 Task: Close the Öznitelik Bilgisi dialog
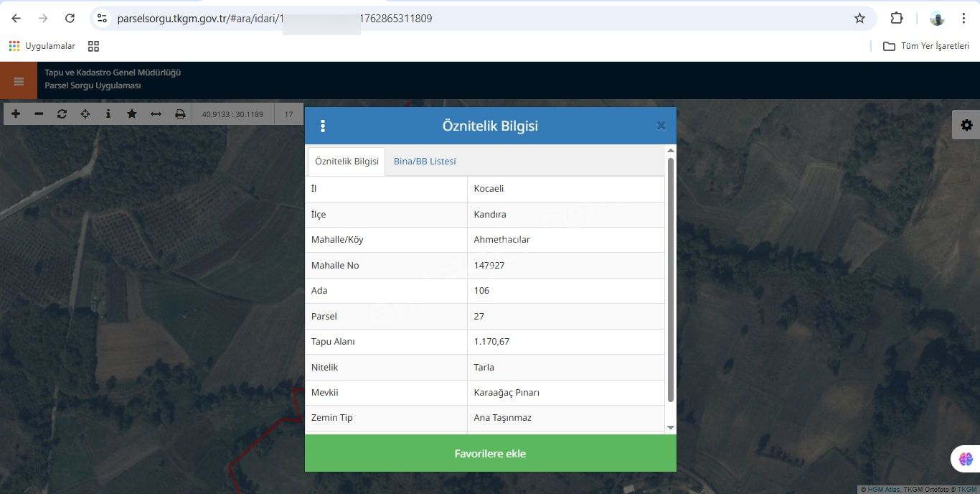point(661,126)
